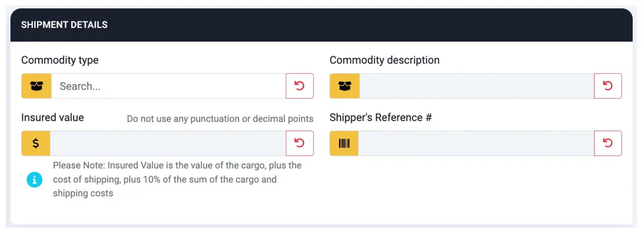Viewport: 644px width, 233px height.
Task: Click the Shipper's Reference # label
Action: pos(381,118)
